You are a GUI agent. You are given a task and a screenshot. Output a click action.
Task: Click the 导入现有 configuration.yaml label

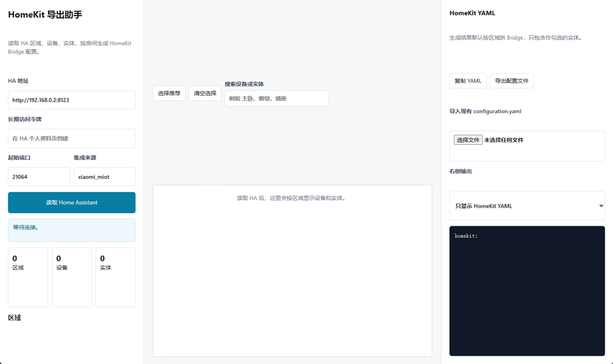point(485,111)
